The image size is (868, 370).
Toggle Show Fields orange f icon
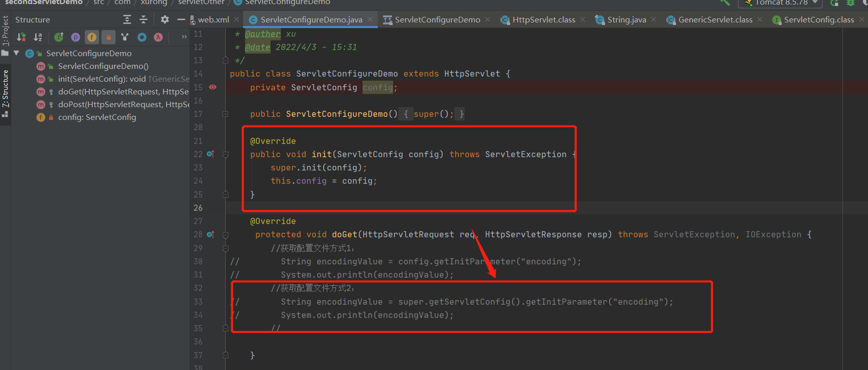(92, 37)
